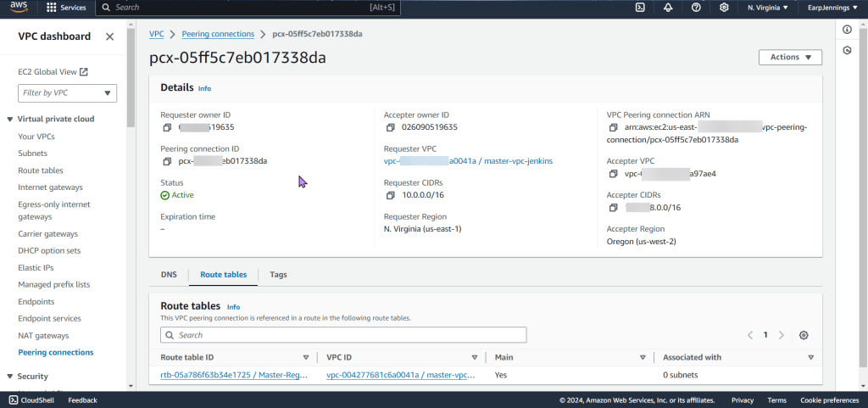Open CloudShell icon in top navigation bar
Viewport: 868px width, 408px height.
click(x=640, y=8)
